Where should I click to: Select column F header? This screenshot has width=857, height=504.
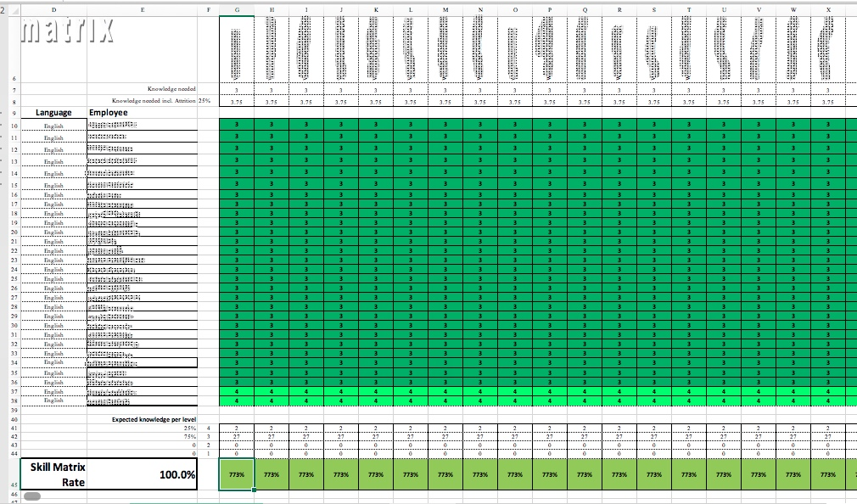(208, 10)
